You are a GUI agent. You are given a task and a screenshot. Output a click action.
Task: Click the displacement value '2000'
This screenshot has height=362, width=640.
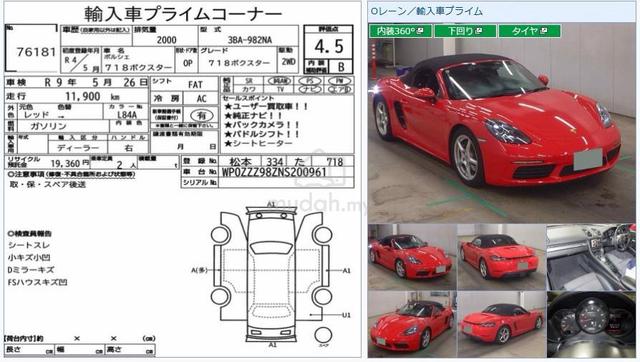[x=167, y=40]
